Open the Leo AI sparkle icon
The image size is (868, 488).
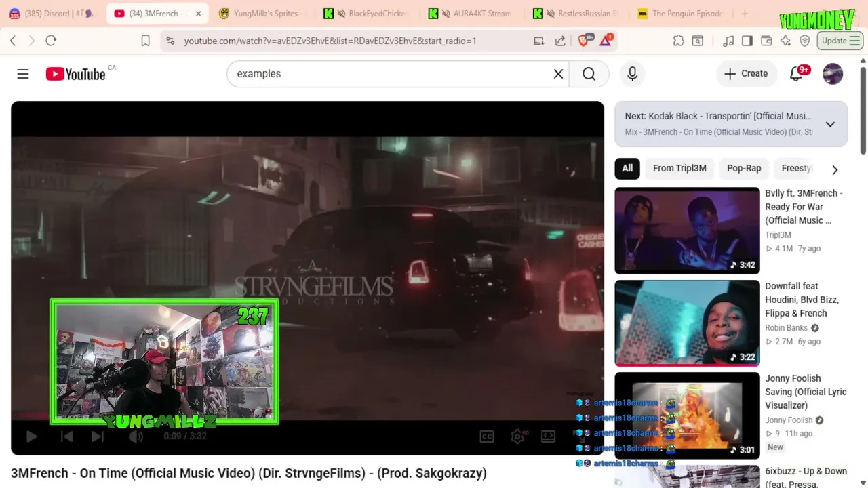pos(785,41)
